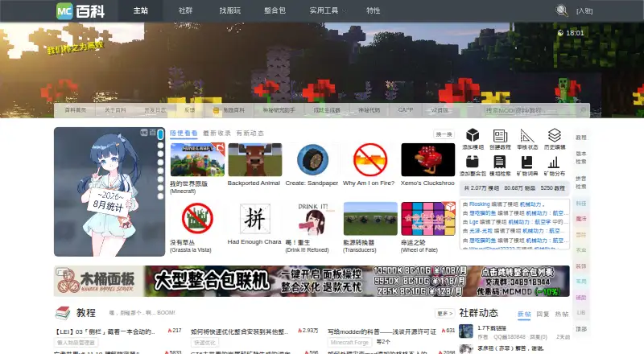The image size is (644, 354).
Task: Open 喝！重生 Drink It! Reforked thumbnail
Action: coord(312,219)
